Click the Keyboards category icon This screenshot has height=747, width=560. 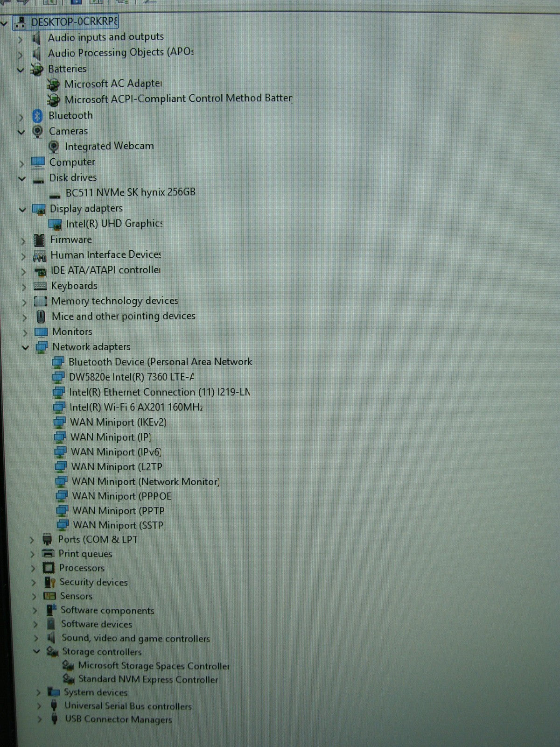click(40, 286)
